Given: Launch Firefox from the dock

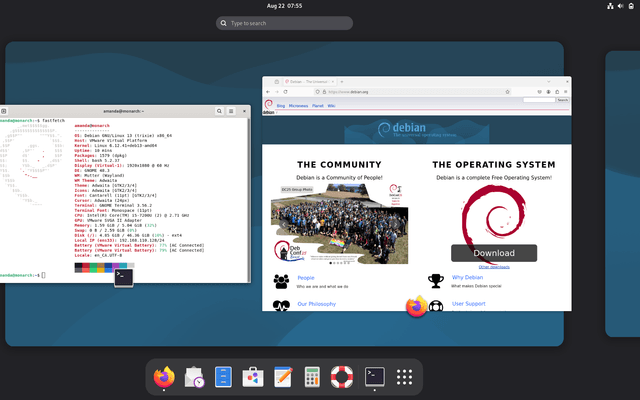Looking at the screenshot, I should (x=164, y=376).
